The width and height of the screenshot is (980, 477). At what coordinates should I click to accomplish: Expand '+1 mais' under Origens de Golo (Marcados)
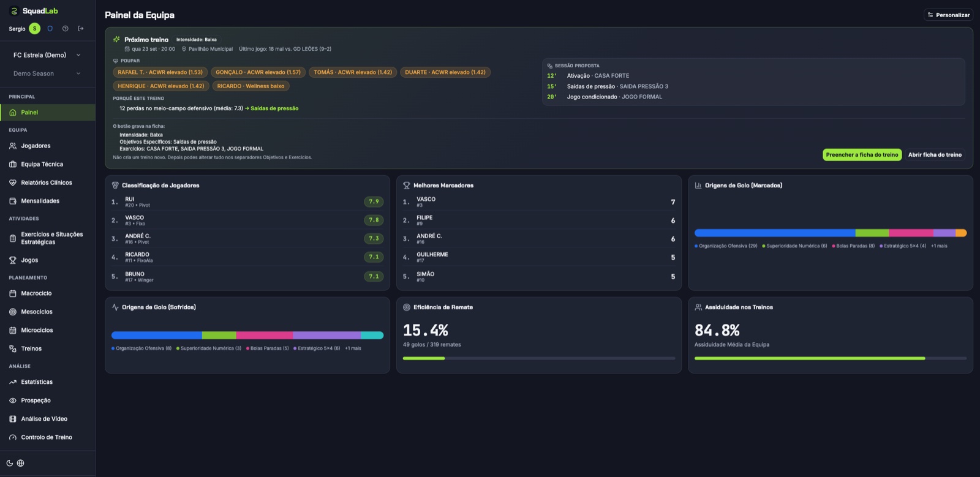(939, 246)
